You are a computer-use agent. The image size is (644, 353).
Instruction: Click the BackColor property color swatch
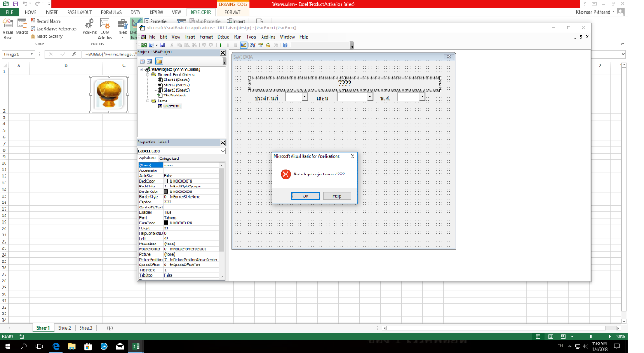(167, 183)
